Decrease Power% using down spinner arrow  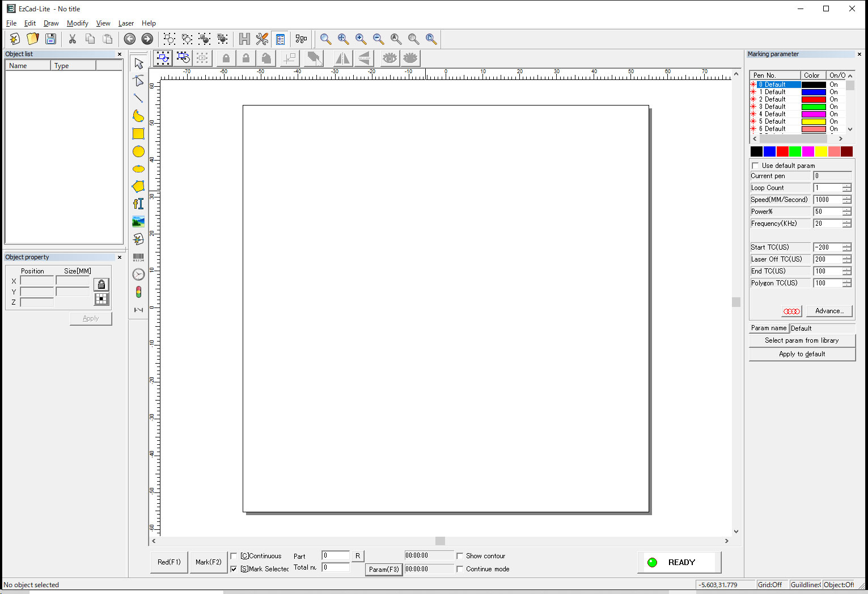(846, 214)
